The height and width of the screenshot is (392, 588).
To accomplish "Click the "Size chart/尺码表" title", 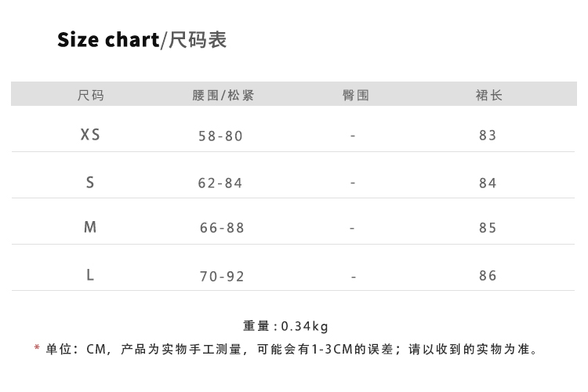I will pyautogui.click(x=142, y=40).
